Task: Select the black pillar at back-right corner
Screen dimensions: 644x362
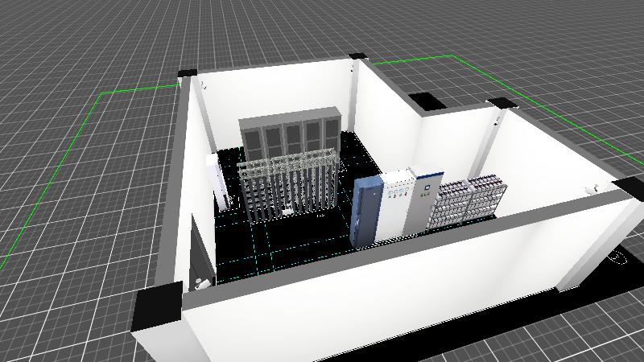Action: [501, 103]
